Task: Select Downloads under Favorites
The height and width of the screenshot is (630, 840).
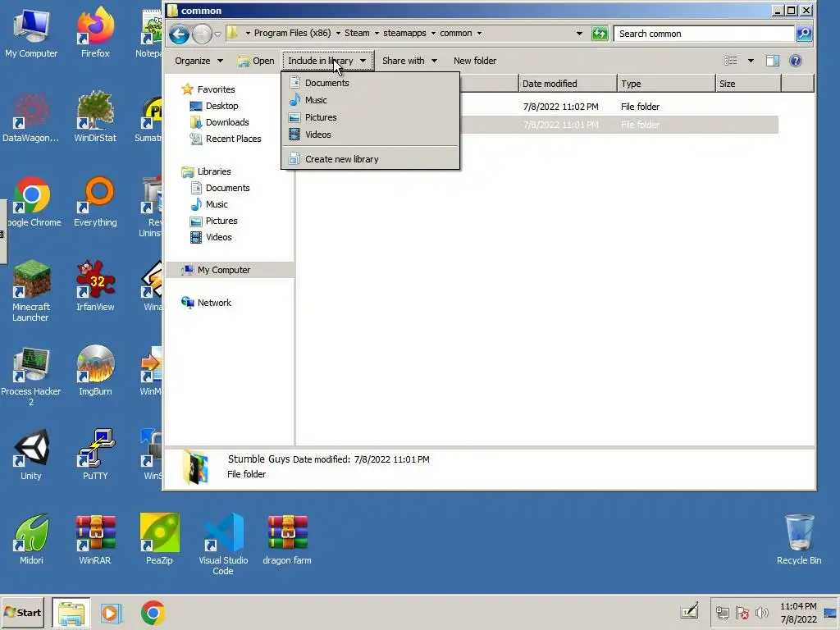Action: coord(226,122)
